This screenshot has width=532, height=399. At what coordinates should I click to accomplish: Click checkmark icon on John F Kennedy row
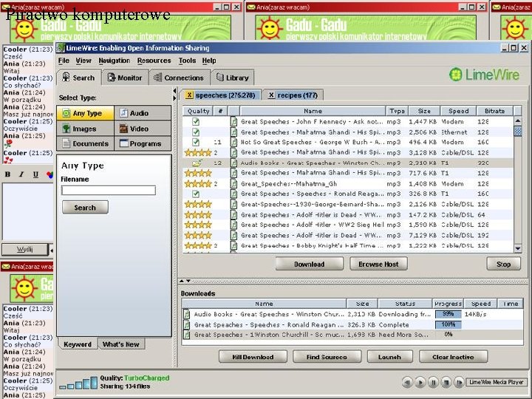(x=196, y=121)
